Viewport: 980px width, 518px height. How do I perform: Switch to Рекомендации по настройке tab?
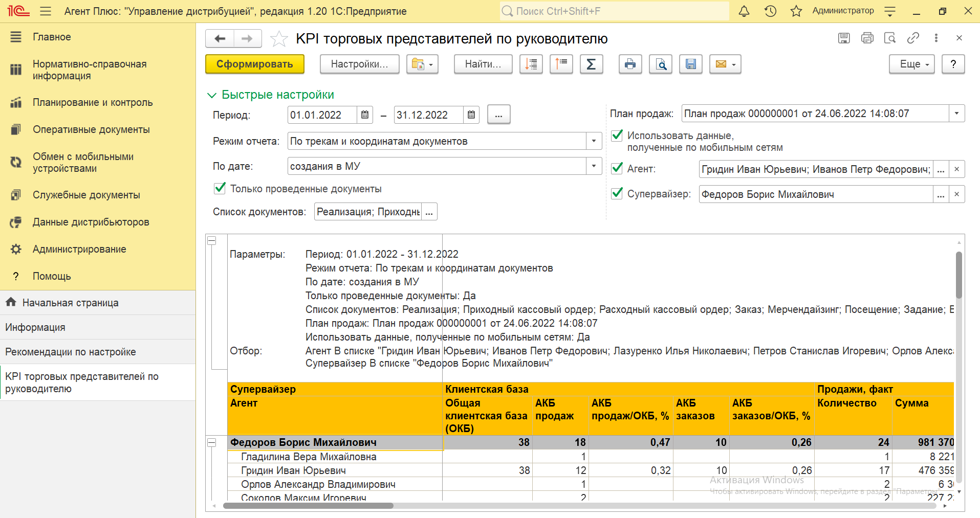tap(98, 352)
